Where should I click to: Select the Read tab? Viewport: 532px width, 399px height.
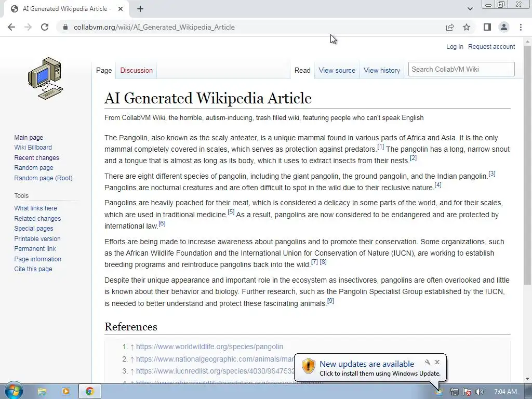click(302, 70)
